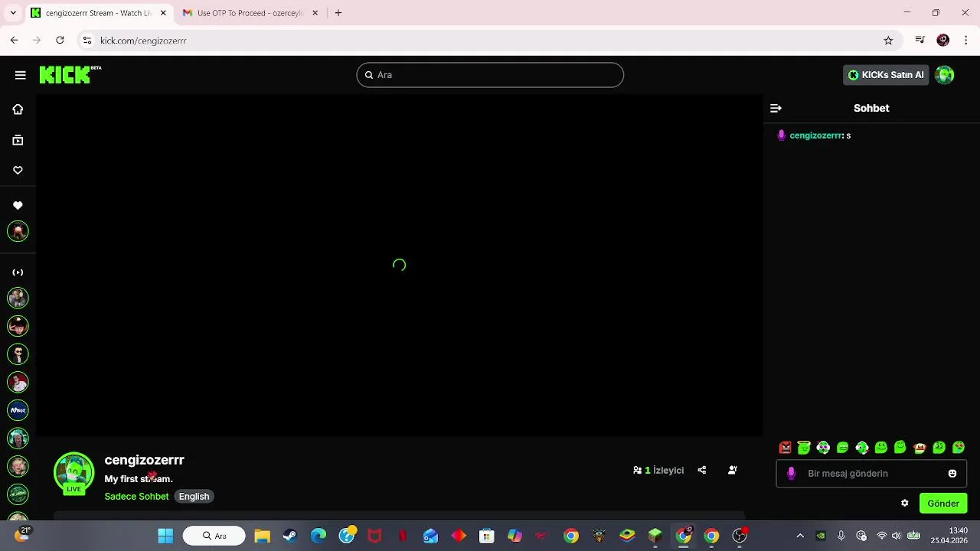
Task: Open Microsoft Store from taskbar
Action: tap(486, 536)
